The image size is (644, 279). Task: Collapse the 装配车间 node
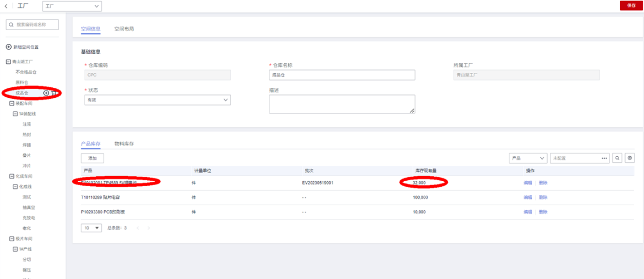(12, 103)
